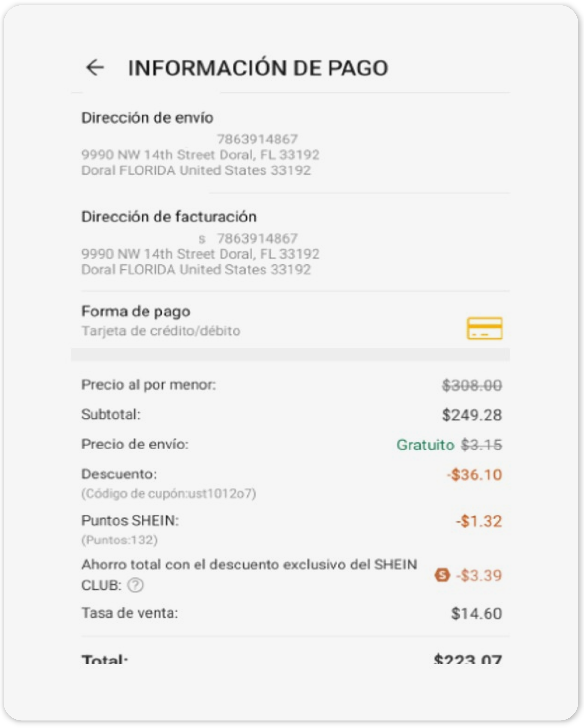Click the green Gratuito shipping label
The width and height of the screenshot is (584, 728).
coord(425,445)
